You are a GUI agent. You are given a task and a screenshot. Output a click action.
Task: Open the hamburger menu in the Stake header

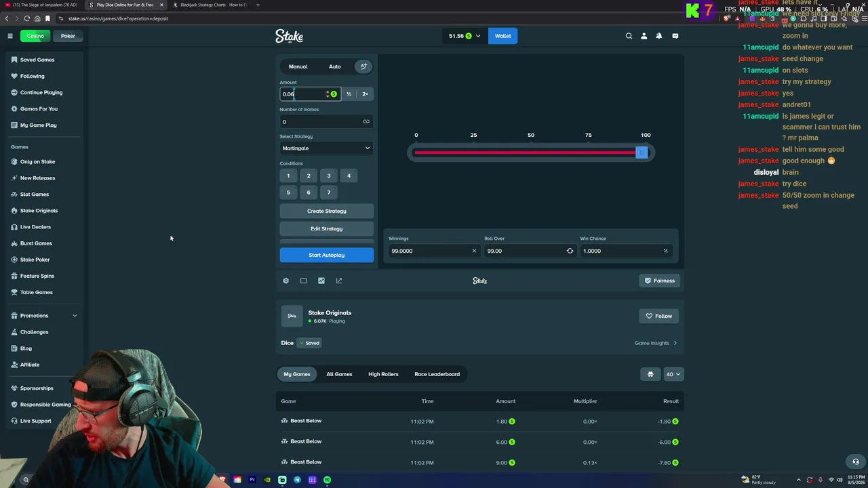pyautogui.click(x=10, y=36)
